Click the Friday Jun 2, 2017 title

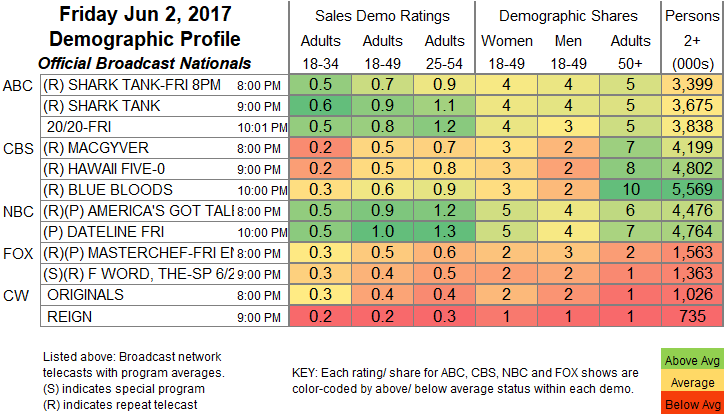[143, 16]
